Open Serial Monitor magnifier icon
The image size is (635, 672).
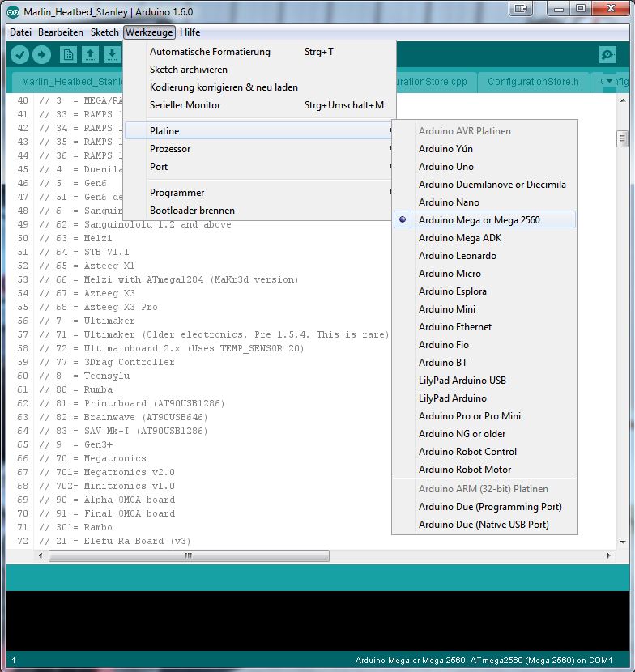point(608,54)
